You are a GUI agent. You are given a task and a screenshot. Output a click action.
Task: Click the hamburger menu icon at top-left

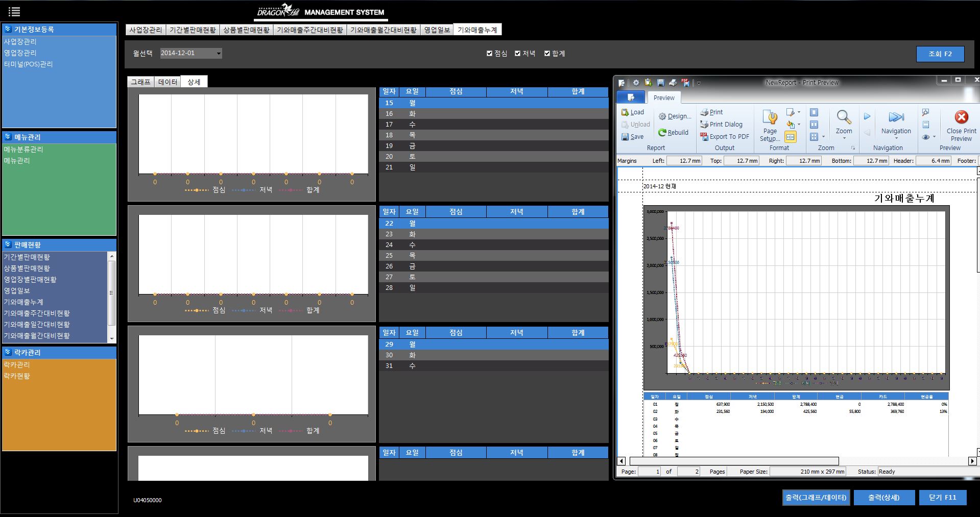point(14,11)
